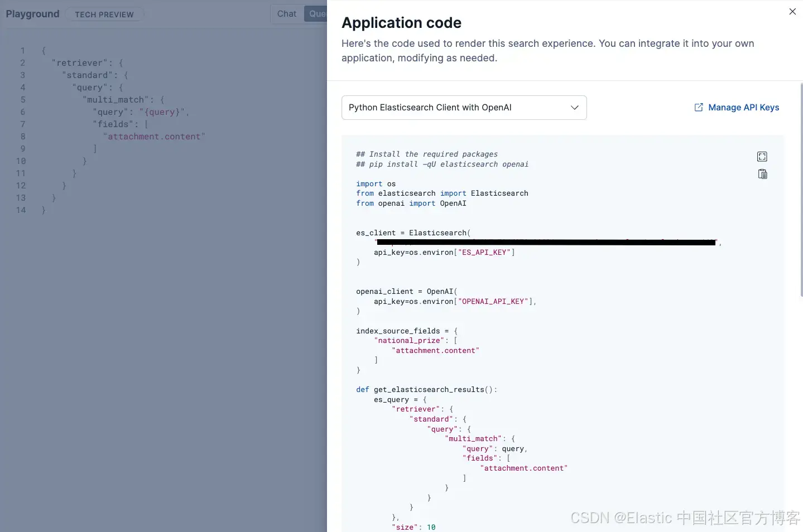Click "fields" key in the code block

tap(480, 458)
